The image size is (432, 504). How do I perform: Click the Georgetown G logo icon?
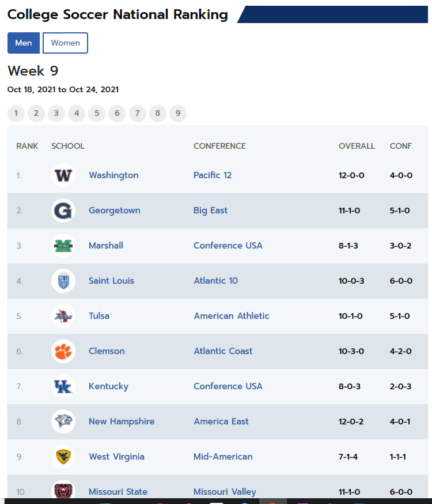(63, 210)
